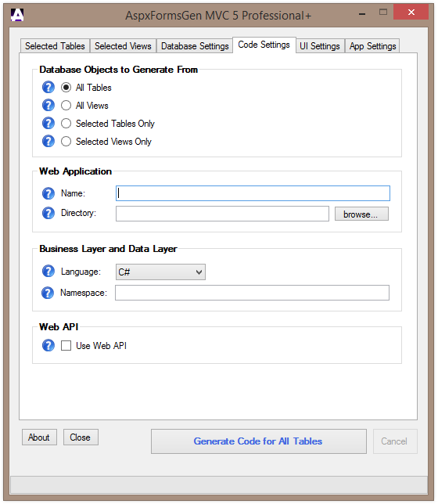The height and width of the screenshot is (504, 438).
Task: Click help icon next to Selected Tables Only
Action: click(48, 123)
